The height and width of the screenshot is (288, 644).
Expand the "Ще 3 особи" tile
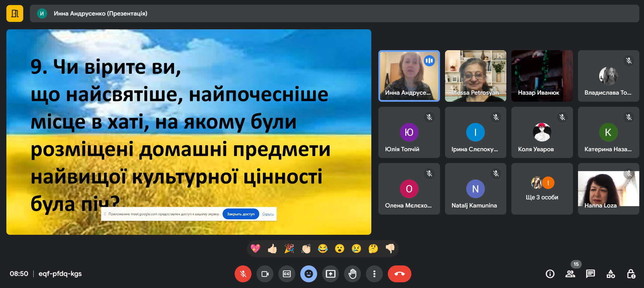542,189
